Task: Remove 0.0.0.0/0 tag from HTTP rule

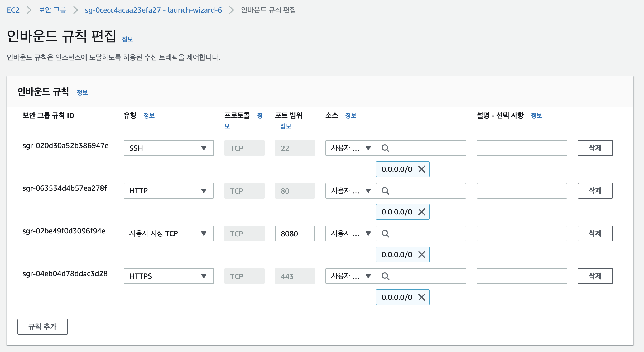Action: point(421,212)
